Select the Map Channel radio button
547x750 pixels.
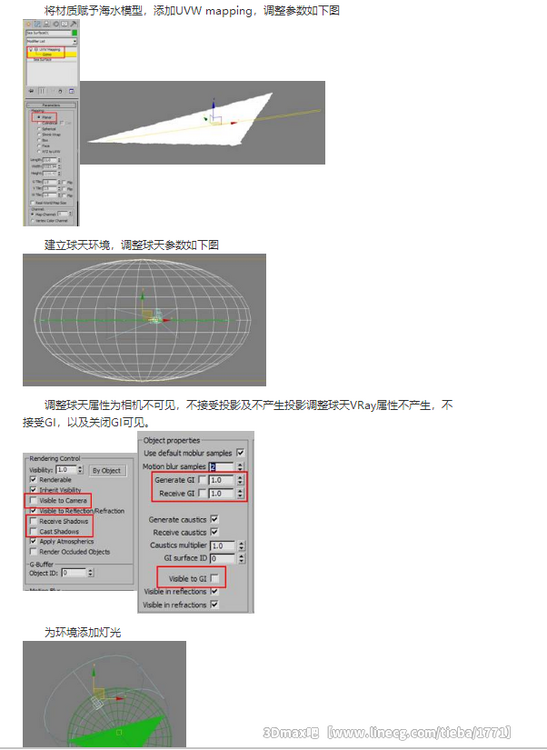33,214
